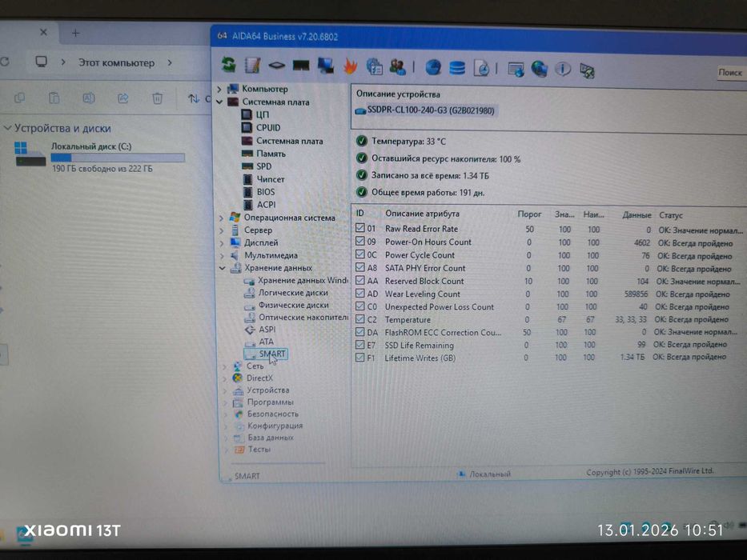Click the green Refresh arrows icon in AIDA64
The image size is (747, 560).
pos(229,66)
